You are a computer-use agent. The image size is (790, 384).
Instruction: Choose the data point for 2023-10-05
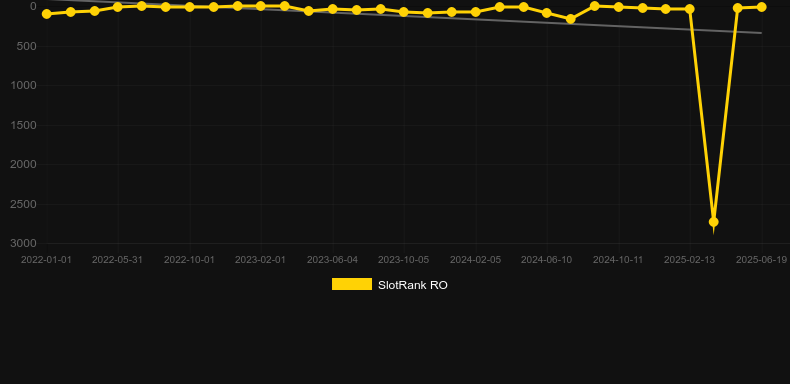pyautogui.click(x=404, y=12)
